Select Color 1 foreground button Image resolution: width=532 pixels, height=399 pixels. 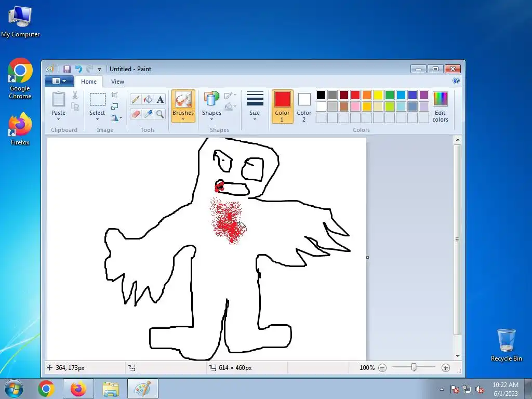tap(282, 106)
